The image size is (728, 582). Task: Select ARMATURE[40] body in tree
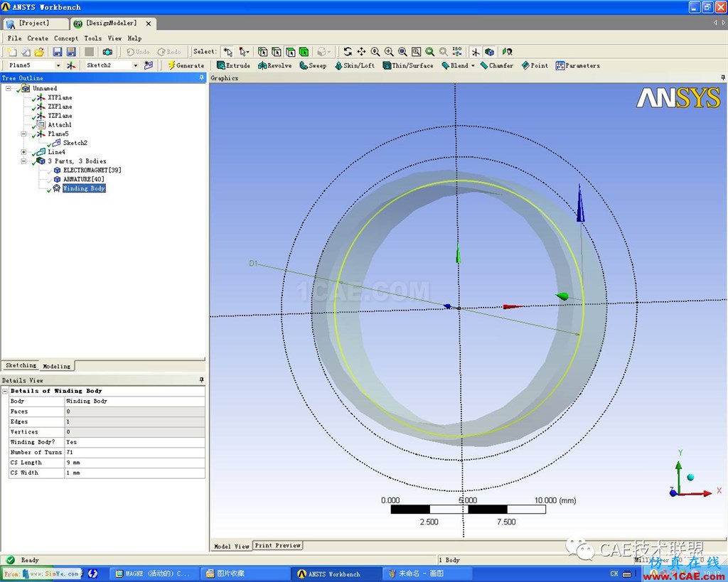(84, 179)
